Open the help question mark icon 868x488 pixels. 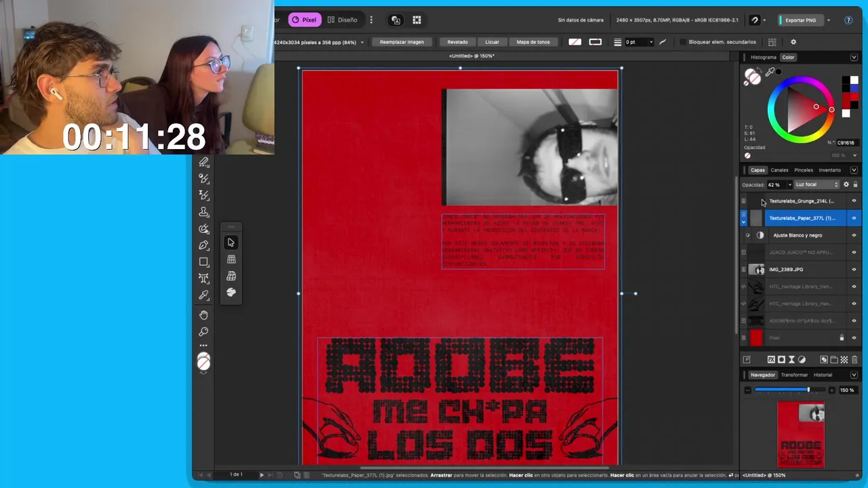coord(848,20)
